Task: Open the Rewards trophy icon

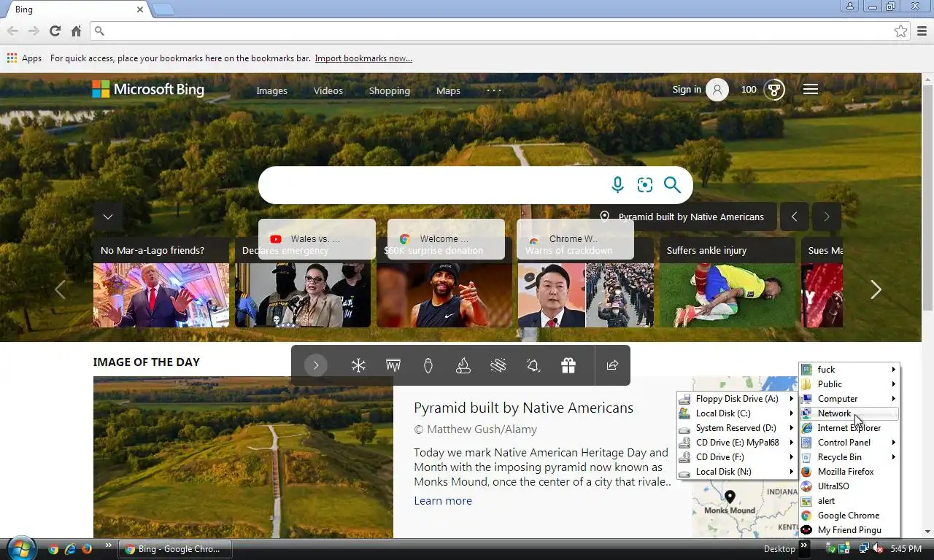Action: (774, 90)
